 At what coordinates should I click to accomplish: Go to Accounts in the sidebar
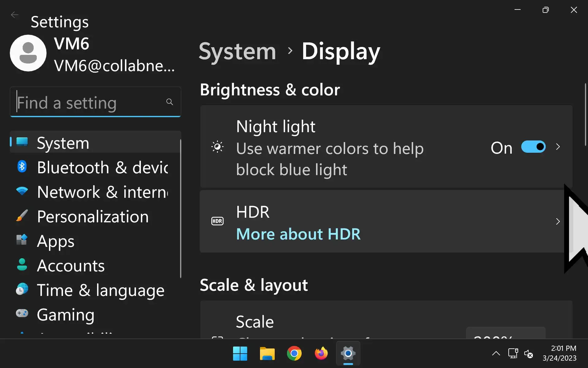click(x=70, y=266)
